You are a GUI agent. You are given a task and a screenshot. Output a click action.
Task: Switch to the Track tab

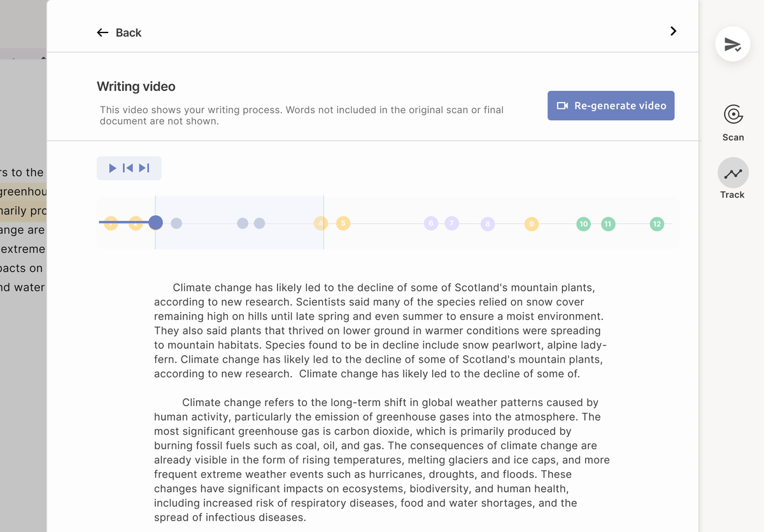[x=732, y=179]
